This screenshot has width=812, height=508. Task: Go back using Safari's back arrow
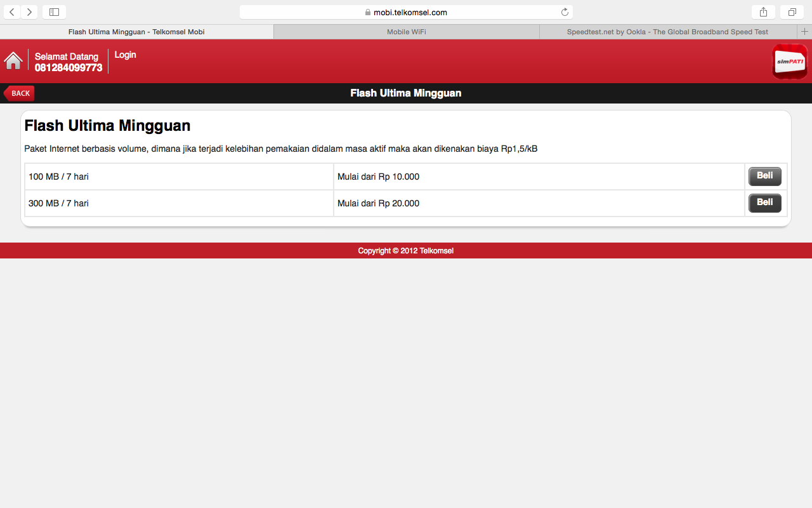click(12, 12)
